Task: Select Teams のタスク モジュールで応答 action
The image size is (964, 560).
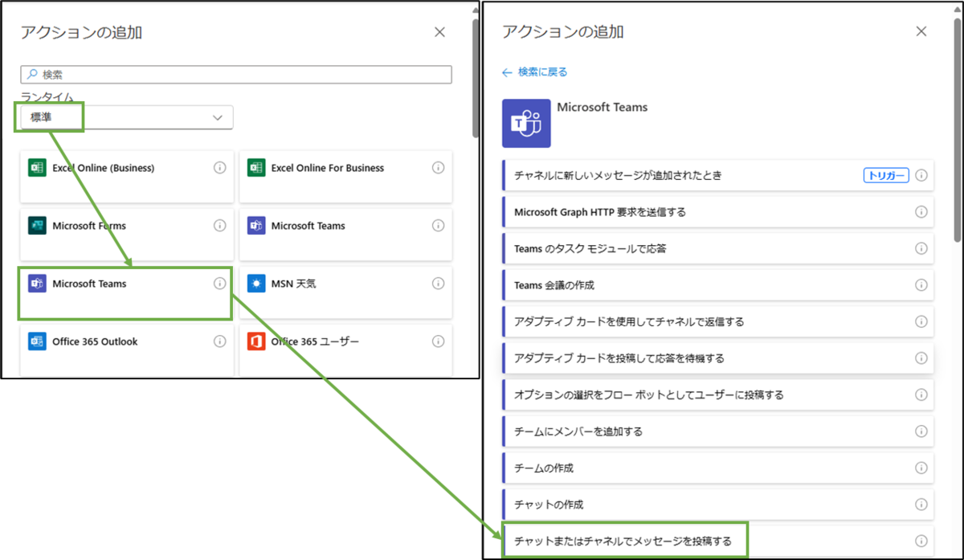Action: click(x=718, y=248)
